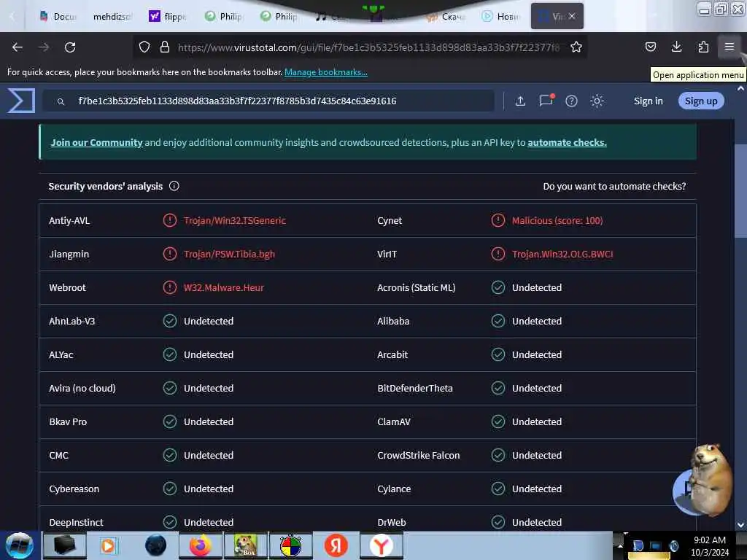Close the active VirusTotal tab
Screen dimensions: 747x560
tap(572, 16)
